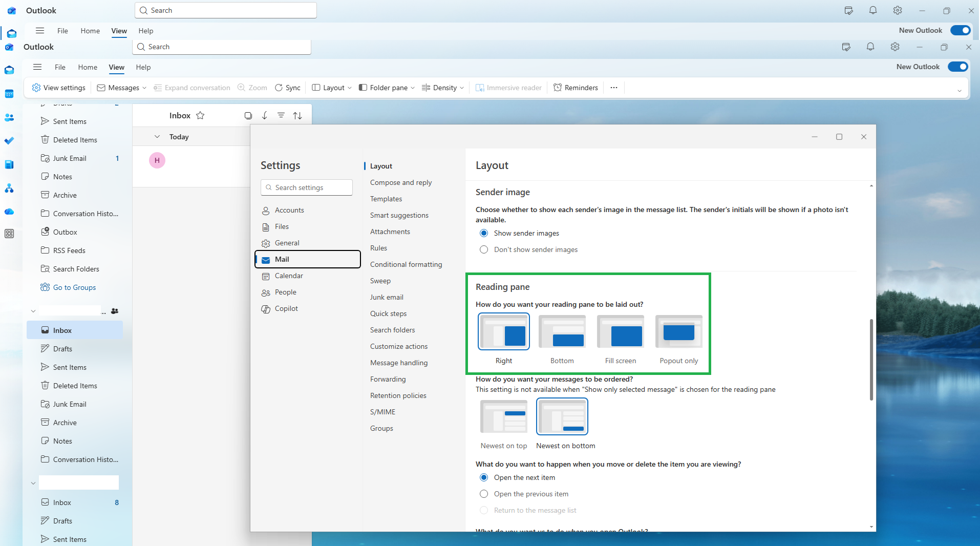The height and width of the screenshot is (546, 980).
Task: Open Compose and reply settings
Action: click(401, 182)
